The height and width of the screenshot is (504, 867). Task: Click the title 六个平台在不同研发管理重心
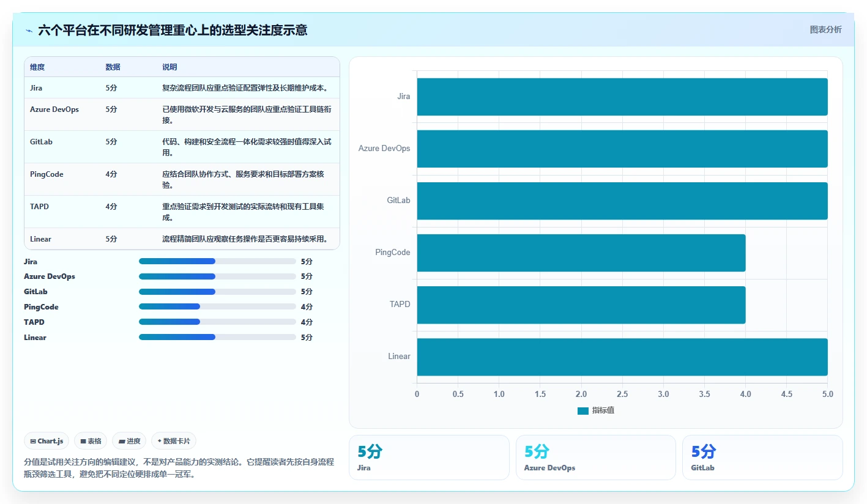173,30
